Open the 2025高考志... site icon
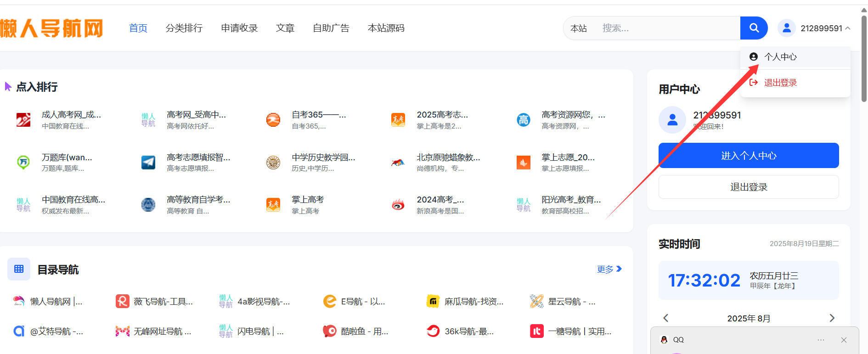 click(398, 120)
